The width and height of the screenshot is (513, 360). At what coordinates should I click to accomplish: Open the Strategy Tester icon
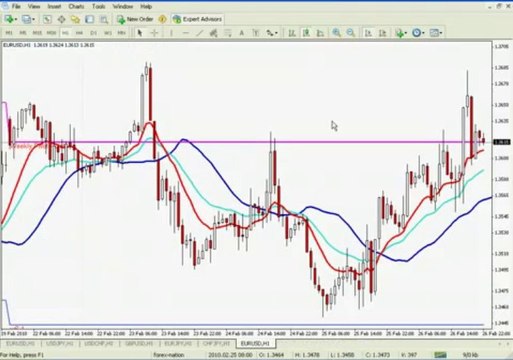click(x=104, y=19)
